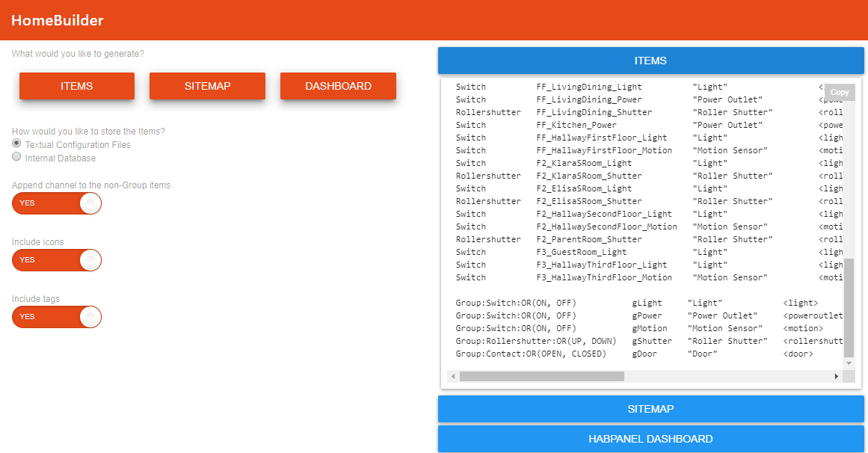Click the "Include tags" label
The height and width of the screenshot is (453, 868).
click(36, 299)
